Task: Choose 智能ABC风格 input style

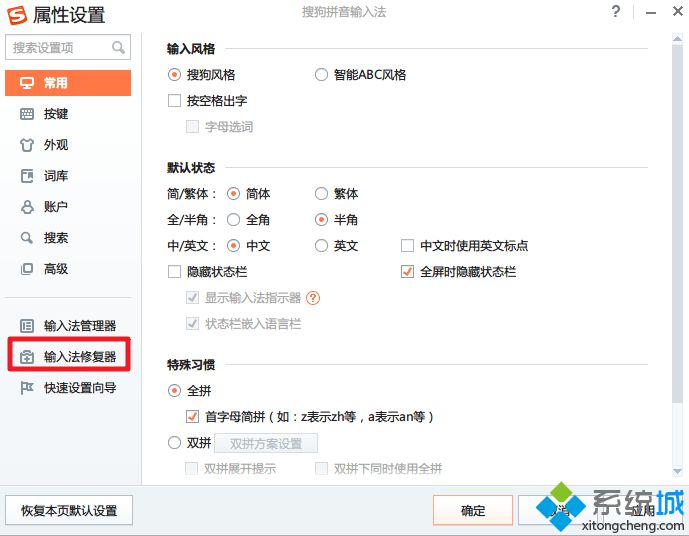Action: (321, 75)
